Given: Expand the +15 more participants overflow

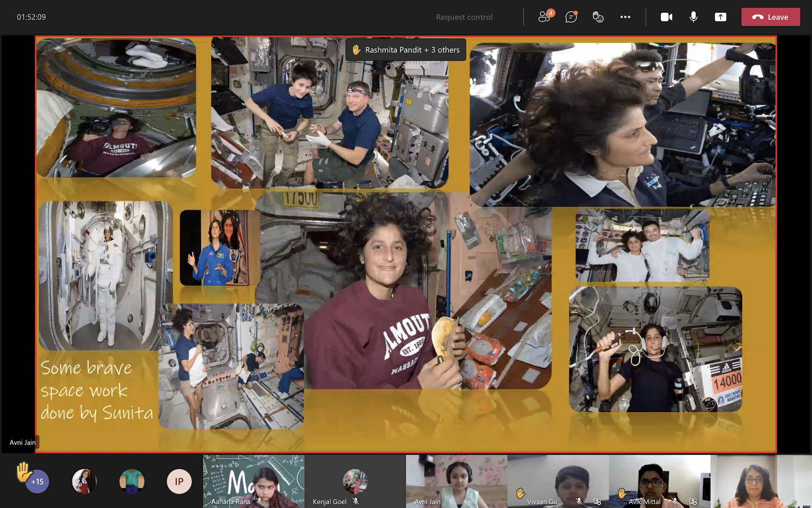Looking at the screenshot, I should pos(37,481).
